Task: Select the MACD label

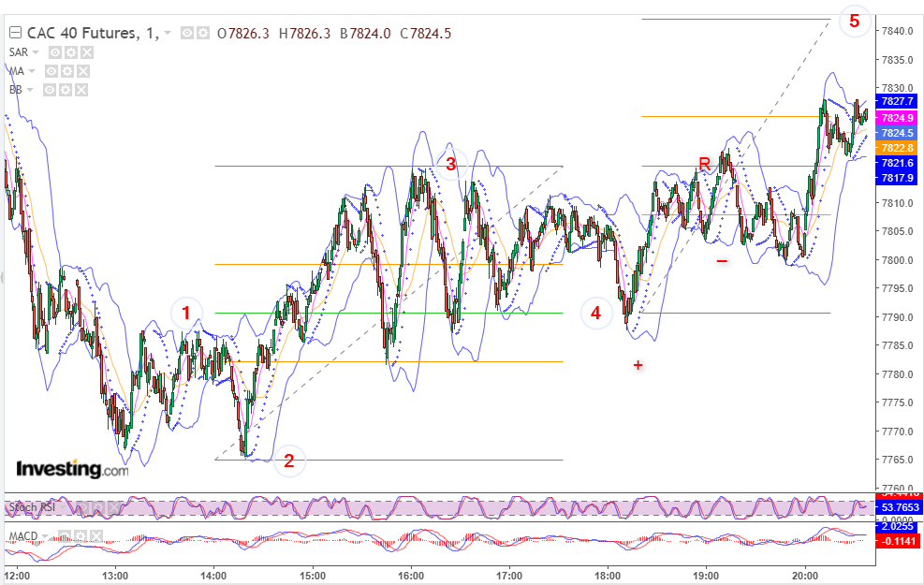Action: pyautogui.click(x=23, y=536)
